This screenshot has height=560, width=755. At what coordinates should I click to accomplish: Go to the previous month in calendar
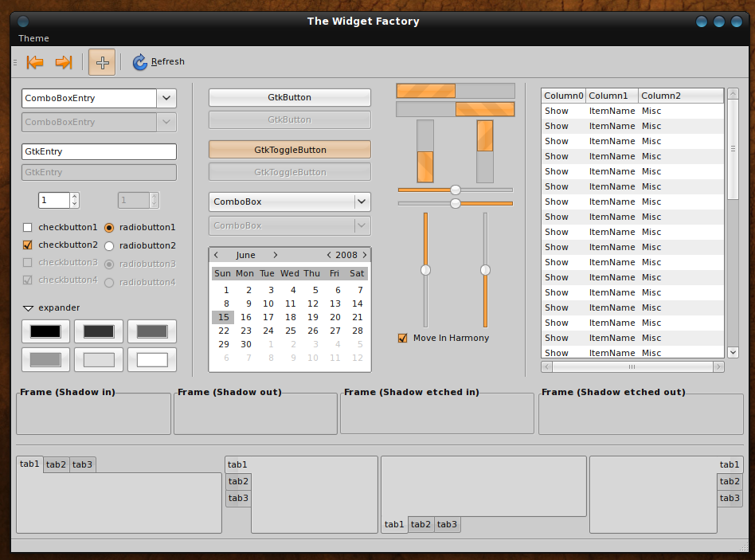click(x=216, y=255)
